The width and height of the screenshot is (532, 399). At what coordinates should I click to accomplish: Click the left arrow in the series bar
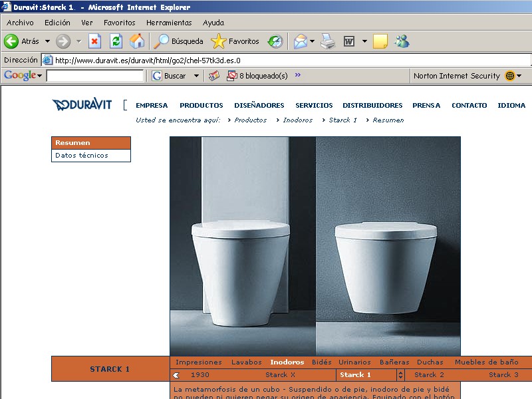point(176,375)
